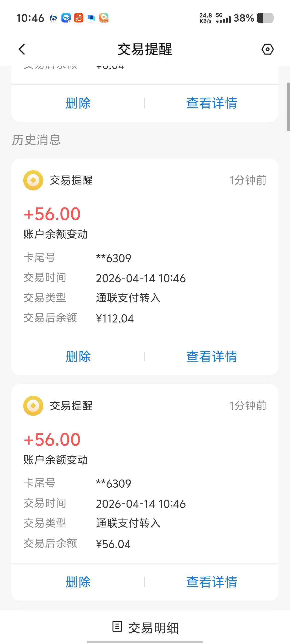Screen dimensions: 290x644
Task: View details of the ¥56.04 balance transaction
Action: [x=212, y=582]
